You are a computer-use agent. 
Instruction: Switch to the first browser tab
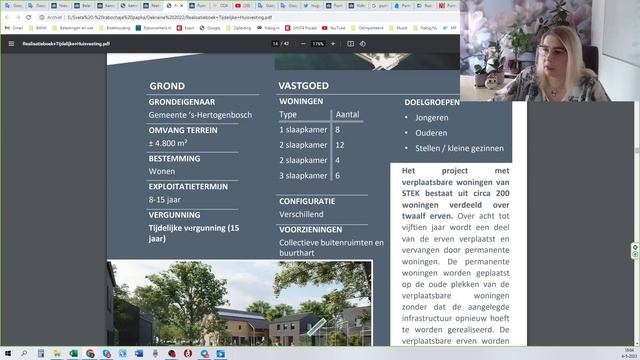click(13, 6)
